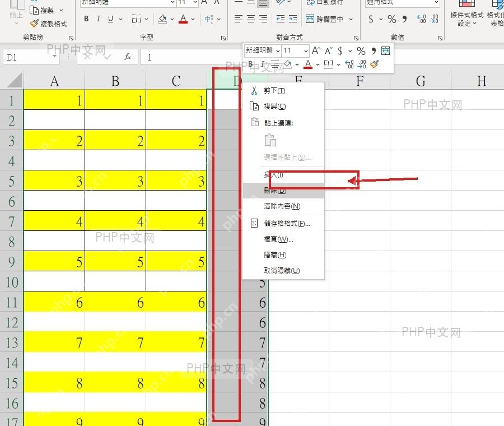Open ribbon Font Color dropdown arrow
The width and height of the screenshot is (504, 426).
pyautogui.click(x=193, y=19)
